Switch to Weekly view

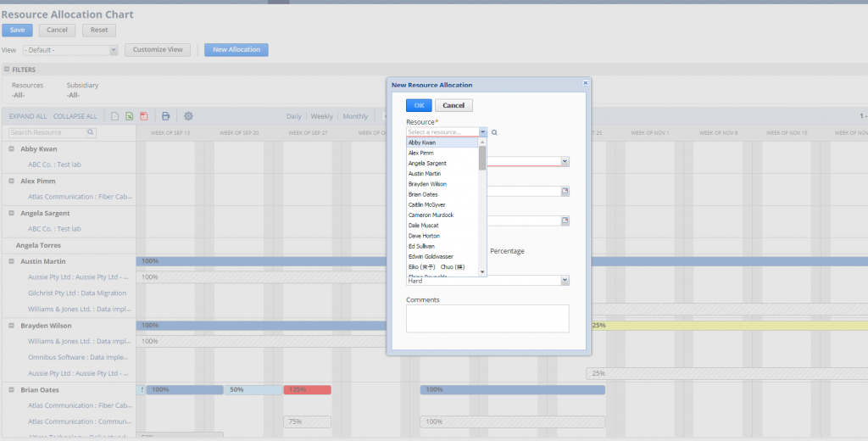click(x=321, y=116)
